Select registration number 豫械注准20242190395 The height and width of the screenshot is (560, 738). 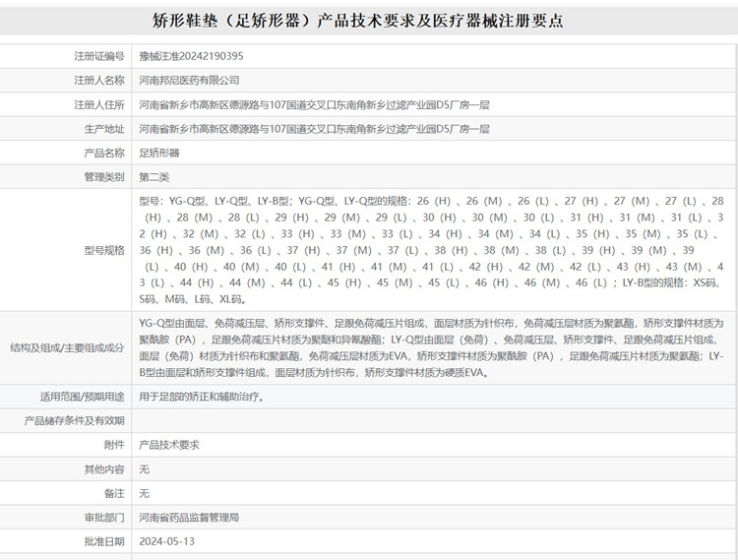pos(191,56)
